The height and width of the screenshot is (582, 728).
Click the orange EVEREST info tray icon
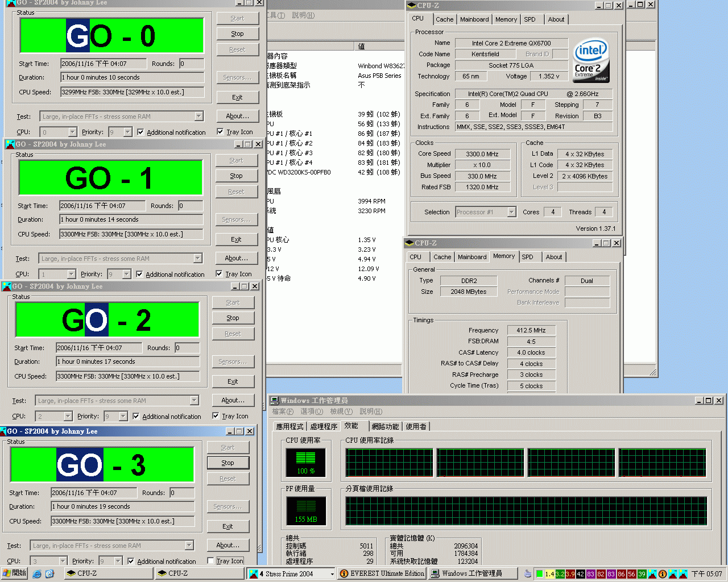[663, 574]
